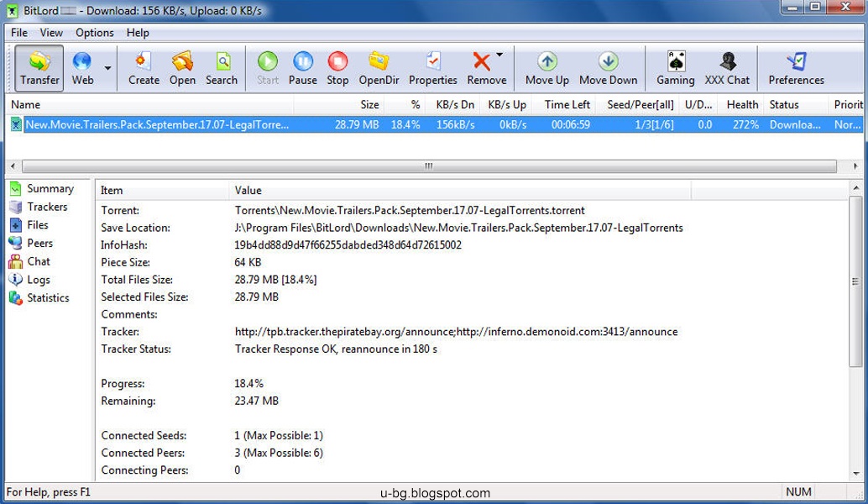The image size is (868, 504).
Task: Open the download folder with OpenDir
Action: (x=379, y=68)
